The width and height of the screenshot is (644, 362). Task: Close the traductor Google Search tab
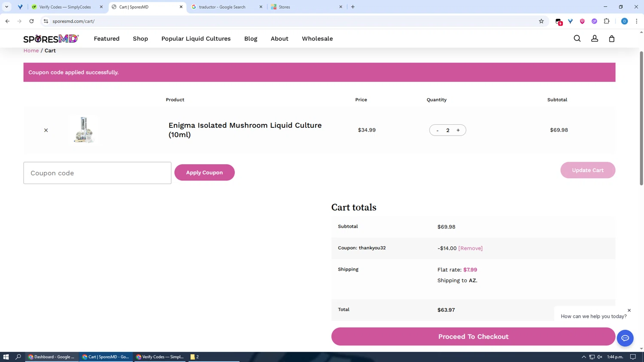pyautogui.click(x=261, y=7)
